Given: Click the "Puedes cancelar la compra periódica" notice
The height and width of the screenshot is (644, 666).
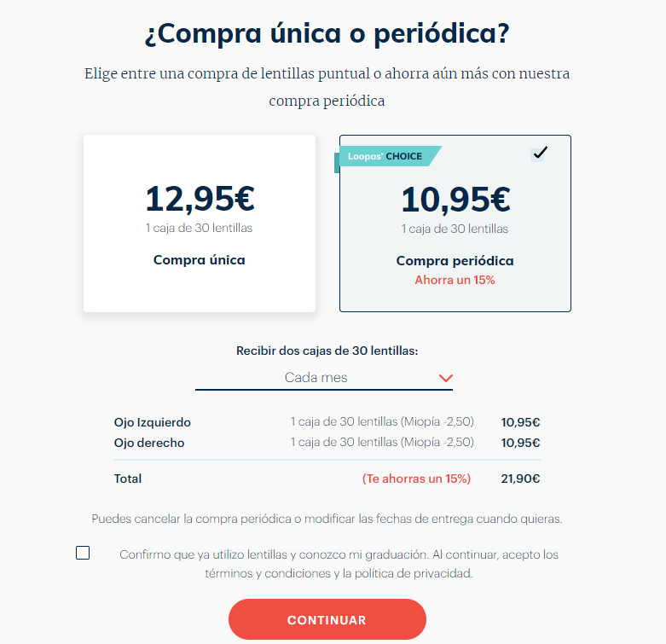Looking at the screenshot, I should (x=327, y=519).
